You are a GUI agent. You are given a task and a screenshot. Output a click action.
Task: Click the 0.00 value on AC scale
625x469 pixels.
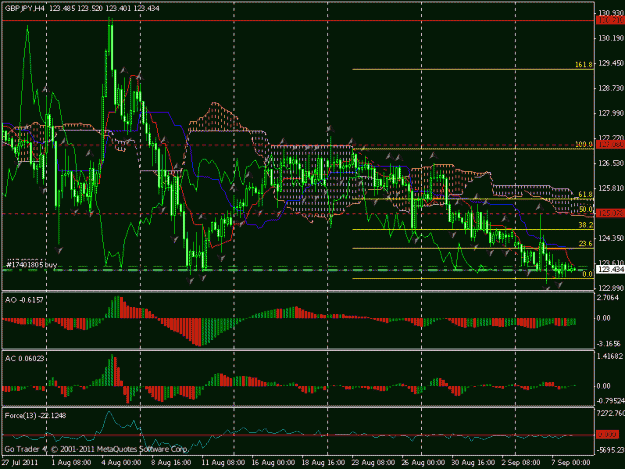pos(603,386)
